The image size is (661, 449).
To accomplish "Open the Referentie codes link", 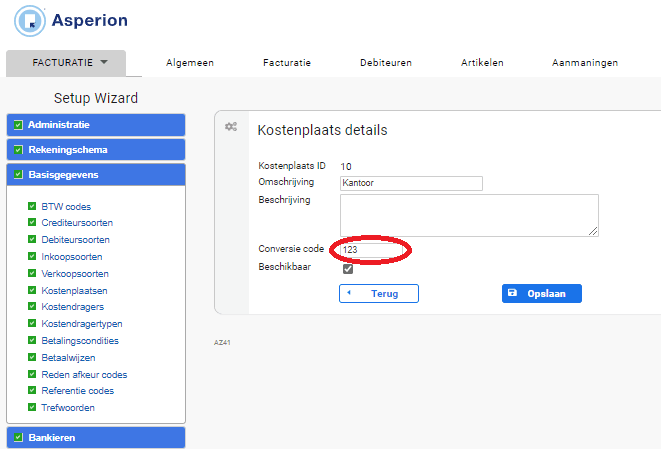I will (x=78, y=391).
